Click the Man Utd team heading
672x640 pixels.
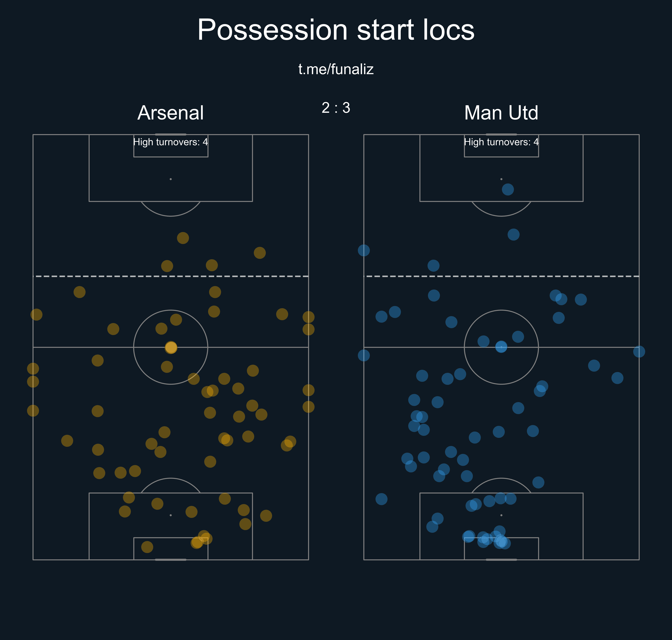pyautogui.click(x=501, y=113)
